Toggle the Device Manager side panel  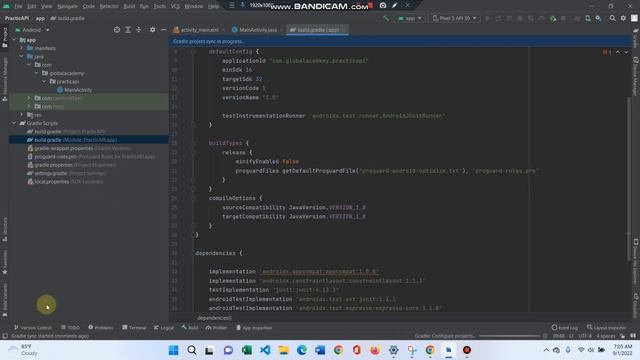636,76
